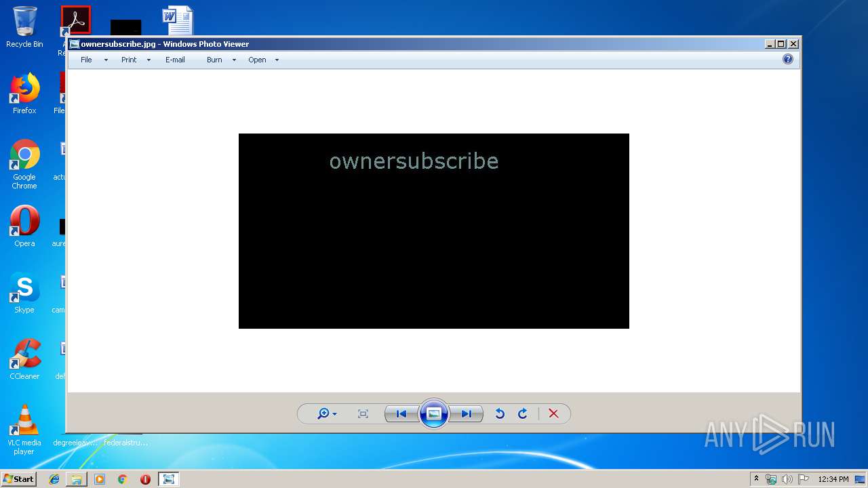Rotate the picture counterclockwise
Image resolution: width=868 pixels, height=488 pixels.
[x=500, y=413]
